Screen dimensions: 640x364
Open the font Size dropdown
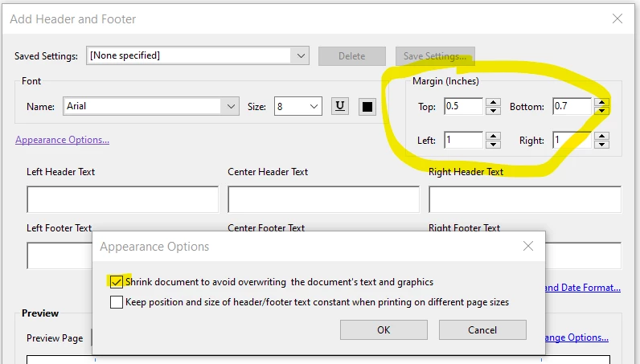pos(314,107)
